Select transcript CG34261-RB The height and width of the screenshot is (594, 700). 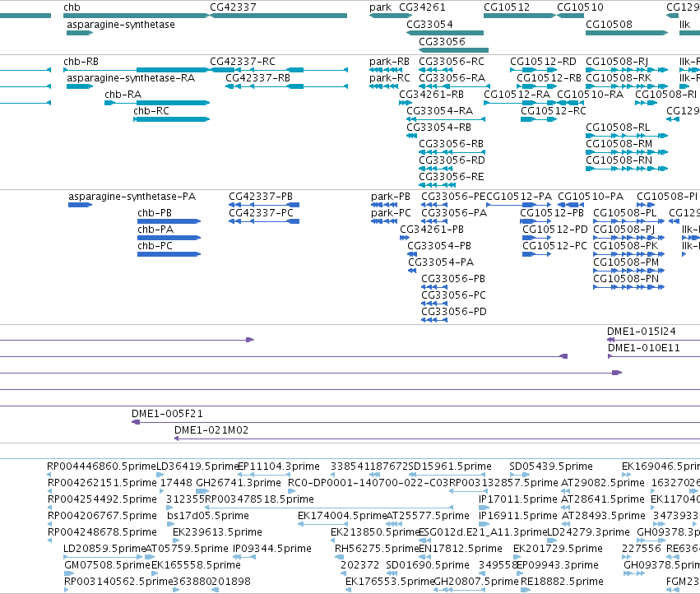[x=406, y=103]
